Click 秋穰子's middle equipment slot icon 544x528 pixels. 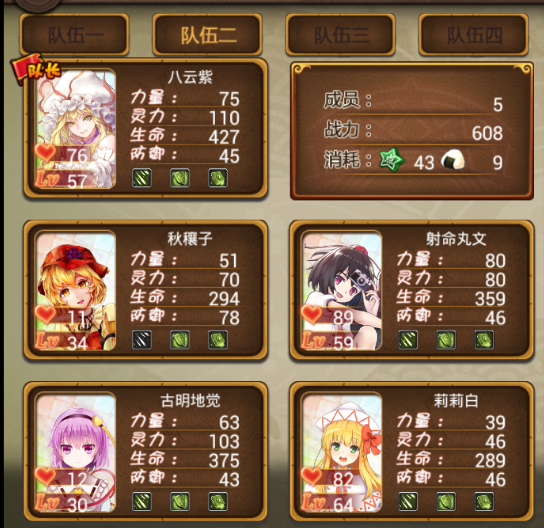pyautogui.click(x=180, y=340)
